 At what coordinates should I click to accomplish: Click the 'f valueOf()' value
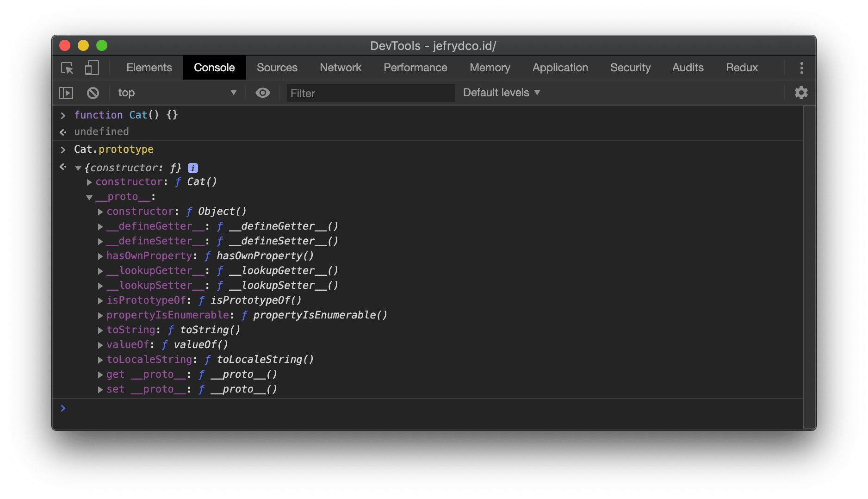coord(195,345)
